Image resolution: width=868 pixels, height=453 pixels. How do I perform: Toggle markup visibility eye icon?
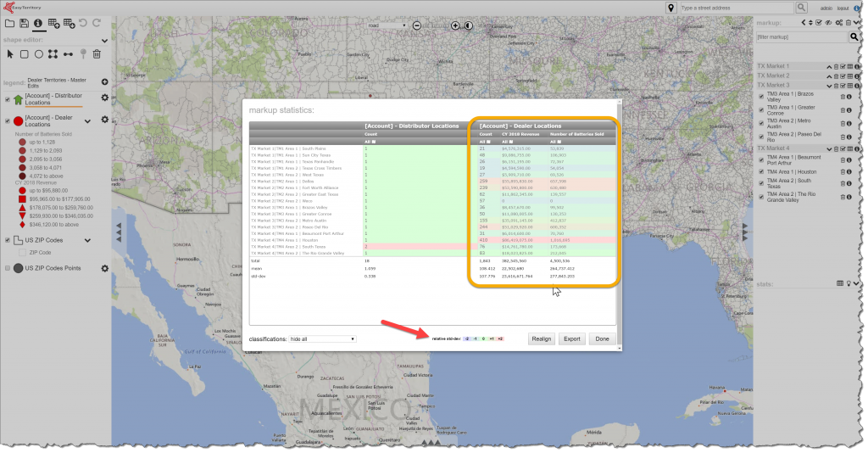[828, 23]
